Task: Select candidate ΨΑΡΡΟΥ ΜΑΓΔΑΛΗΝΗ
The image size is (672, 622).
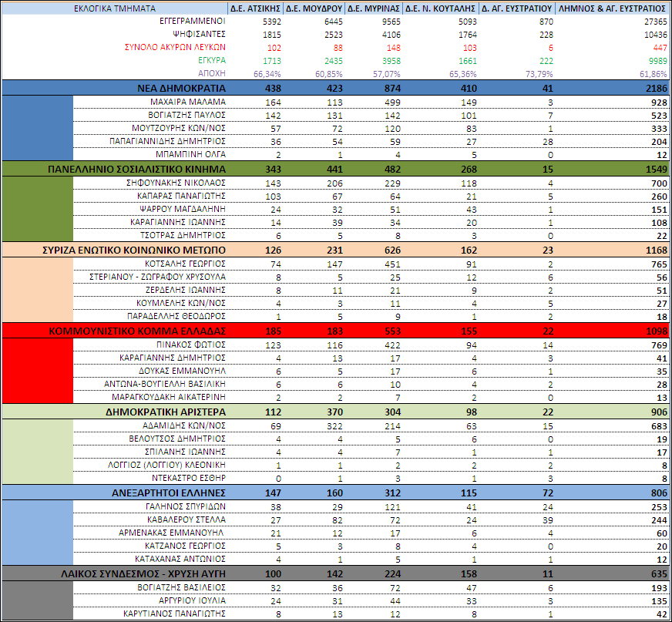Action: (183, 209)
